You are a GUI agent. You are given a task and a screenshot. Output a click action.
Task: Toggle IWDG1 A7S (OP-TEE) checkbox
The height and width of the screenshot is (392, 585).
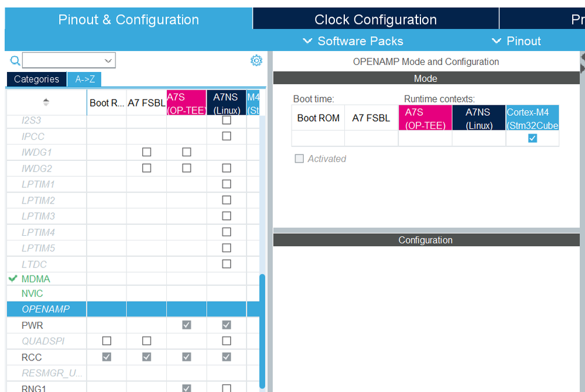(187, 152)
